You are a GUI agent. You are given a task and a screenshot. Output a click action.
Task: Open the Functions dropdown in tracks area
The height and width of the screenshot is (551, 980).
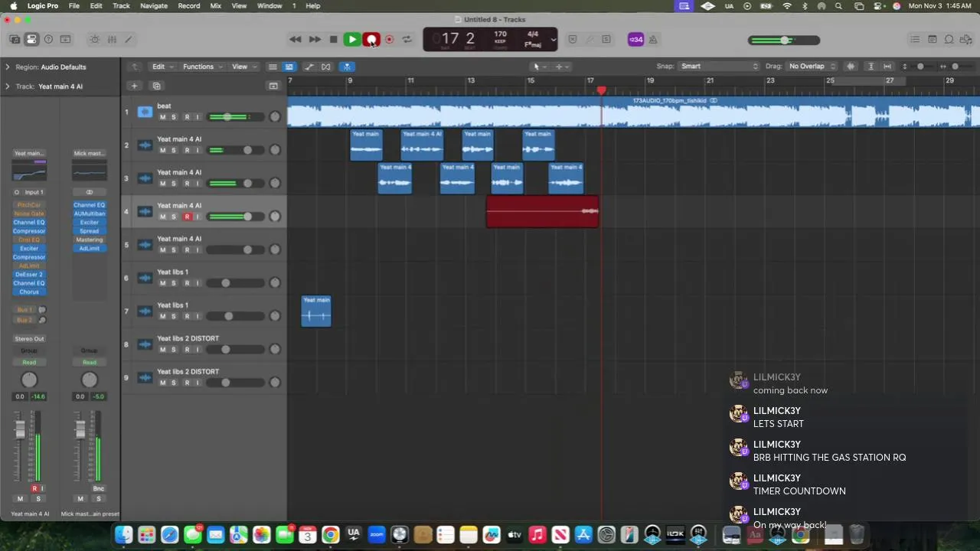[x=203, y=67]
